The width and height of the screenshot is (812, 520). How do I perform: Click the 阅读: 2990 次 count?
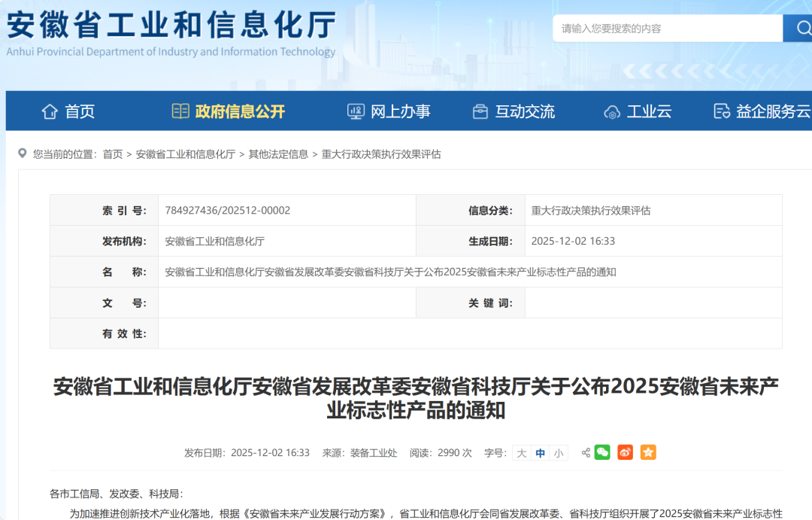441,453
